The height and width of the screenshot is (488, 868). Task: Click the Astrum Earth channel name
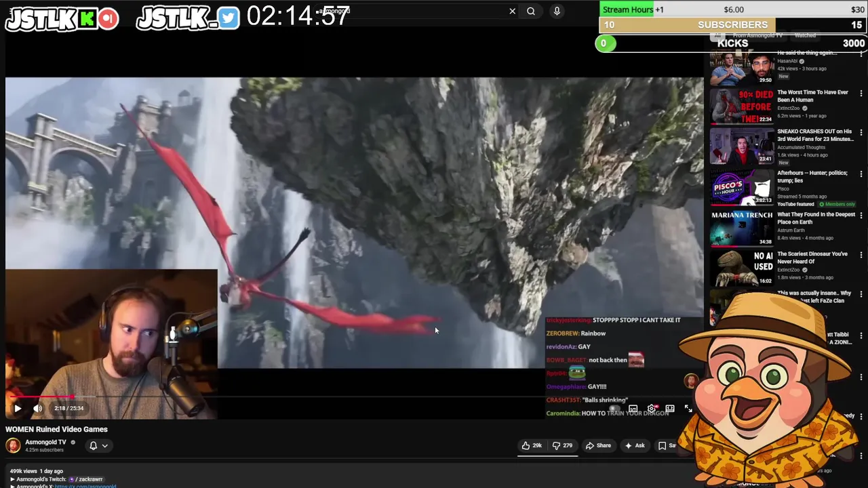pos(791,230)
